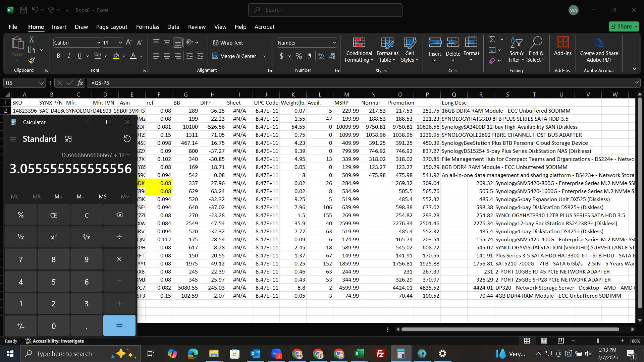
Task: Click the Increase Decimal icon
Action: (321, 56)
